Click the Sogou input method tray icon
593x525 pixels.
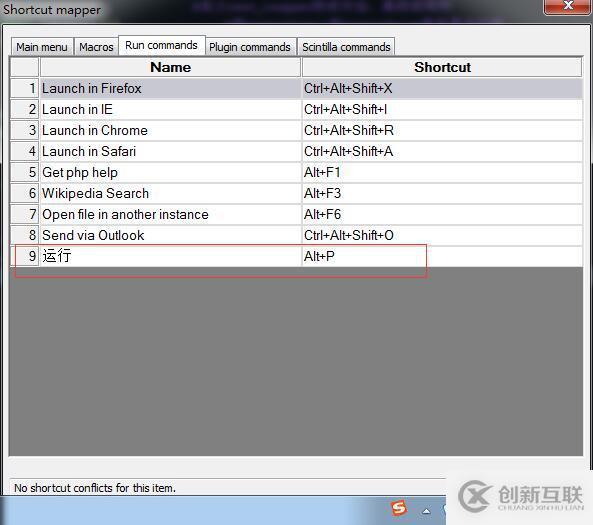coord(399,508)
